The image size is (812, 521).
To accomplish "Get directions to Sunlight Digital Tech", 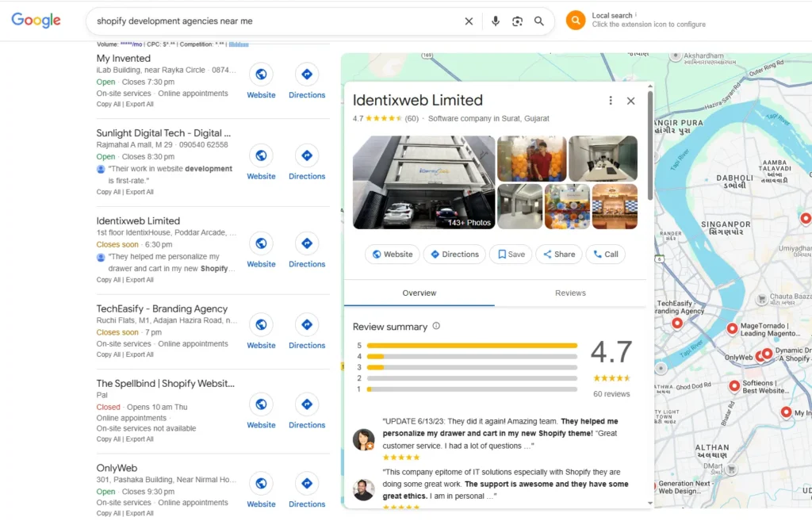I will 307,156.
